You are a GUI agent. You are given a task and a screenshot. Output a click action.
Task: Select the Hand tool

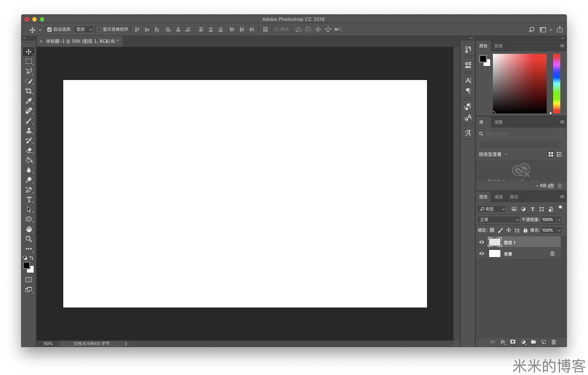29,229
